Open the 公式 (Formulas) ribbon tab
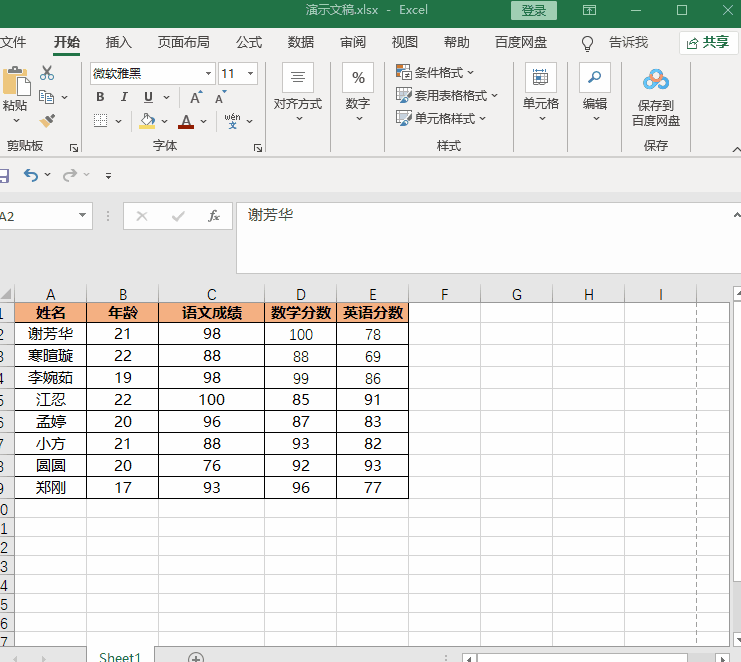 (249, 42)
